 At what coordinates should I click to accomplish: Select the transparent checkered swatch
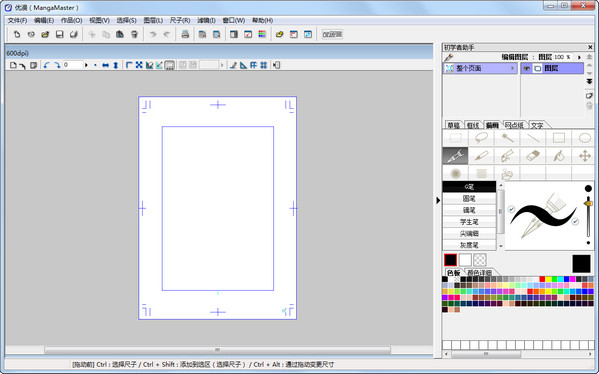click(x=480, y=260)
